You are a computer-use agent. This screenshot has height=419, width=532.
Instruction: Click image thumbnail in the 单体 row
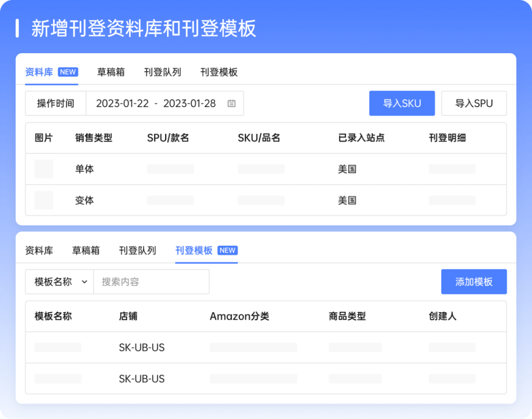click(44, 169)
